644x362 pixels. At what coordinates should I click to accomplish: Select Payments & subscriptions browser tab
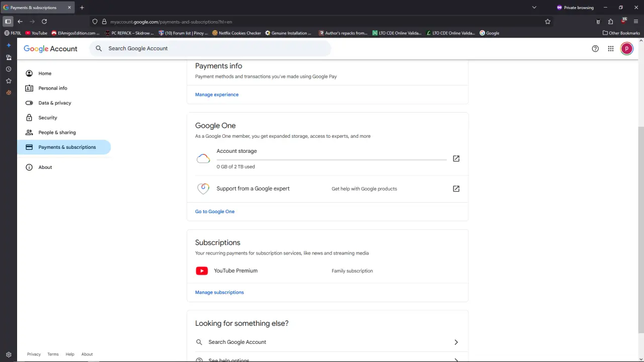38,8
